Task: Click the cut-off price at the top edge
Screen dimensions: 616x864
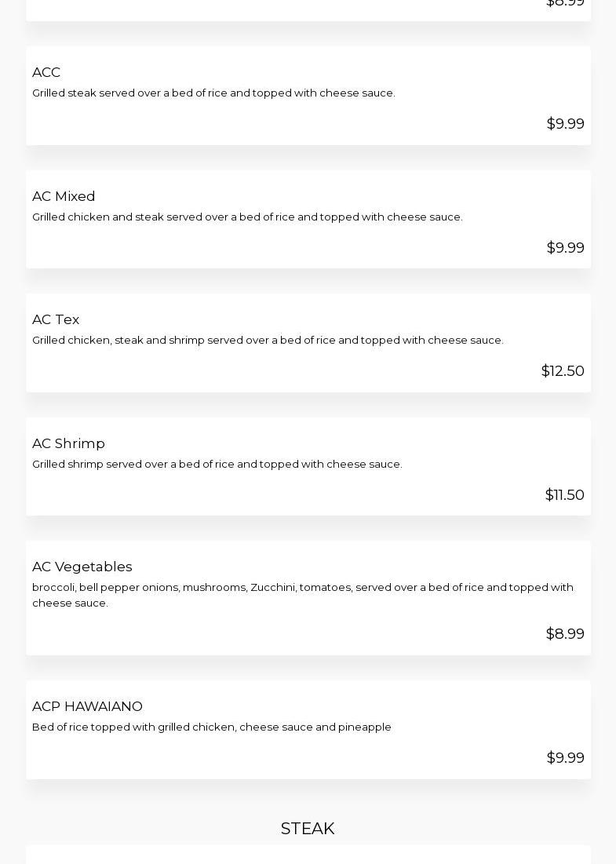Action: pos(565,3)
